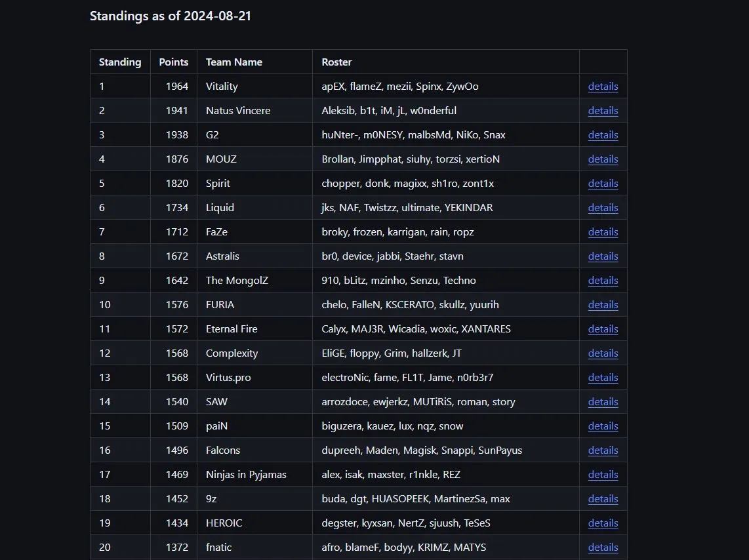This screenshot has height=560, width=749.
Task: Open details link for Natus Vincere
Action: pyautogui.click(x=603, y=111)
